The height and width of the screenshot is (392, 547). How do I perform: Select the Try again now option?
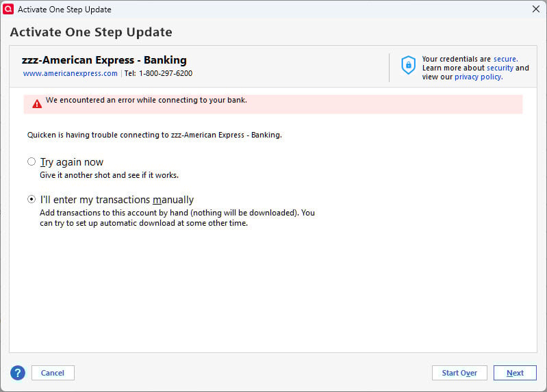pyautogui.click(x=31, y=161)
